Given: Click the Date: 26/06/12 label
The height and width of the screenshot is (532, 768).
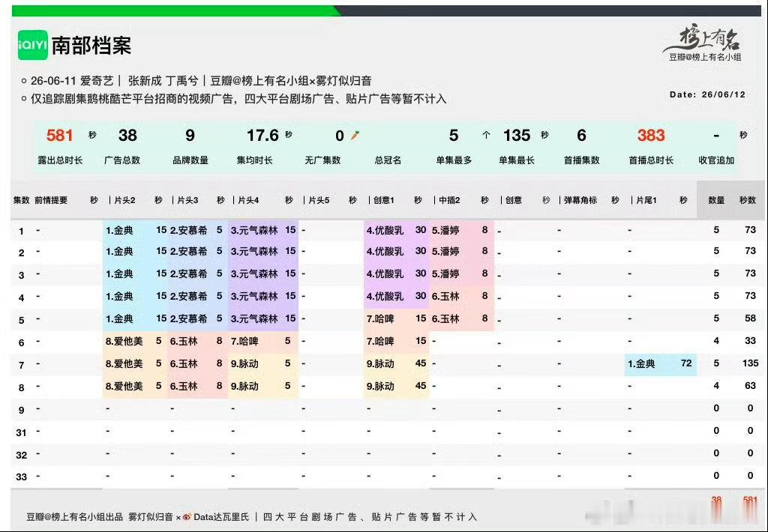Looking at the screenshot, I should 707,94.
